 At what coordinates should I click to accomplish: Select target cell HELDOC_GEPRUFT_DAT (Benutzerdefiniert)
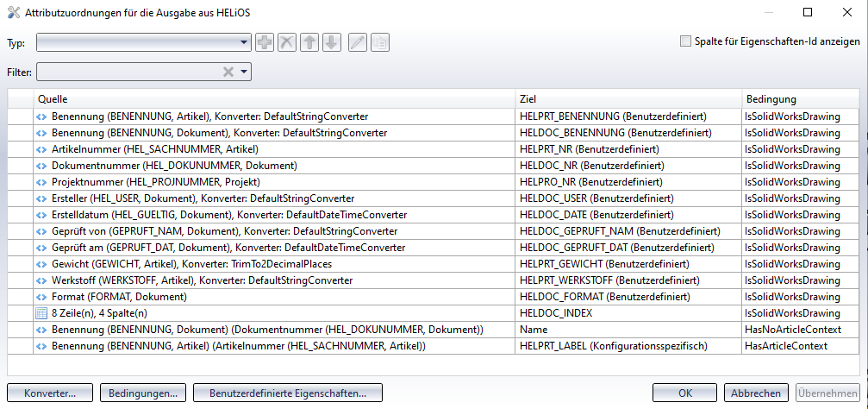(629, 248)
